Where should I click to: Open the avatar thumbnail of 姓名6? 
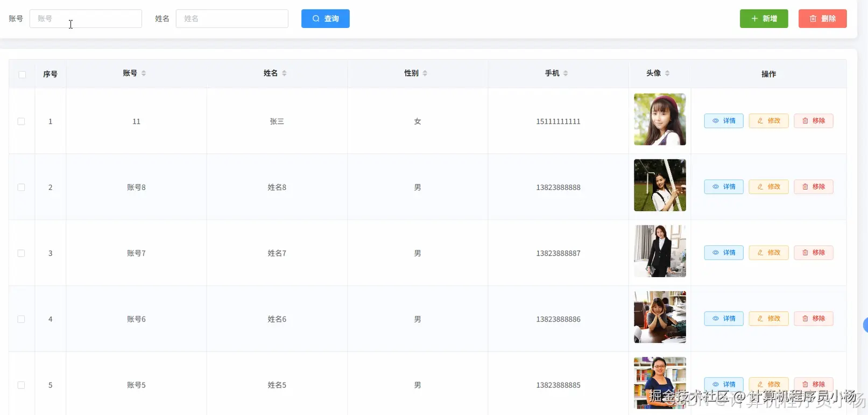(660, 317)
